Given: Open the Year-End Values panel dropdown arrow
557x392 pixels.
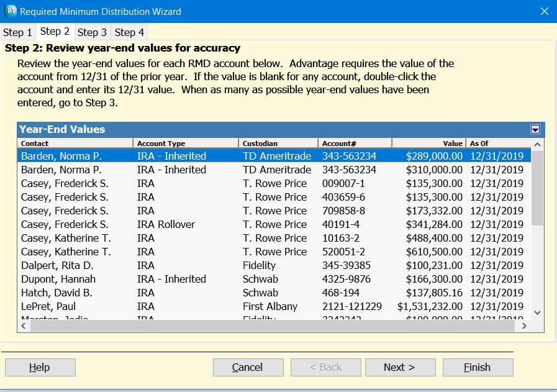Looking at the screenshot, I should pos(535,128).
